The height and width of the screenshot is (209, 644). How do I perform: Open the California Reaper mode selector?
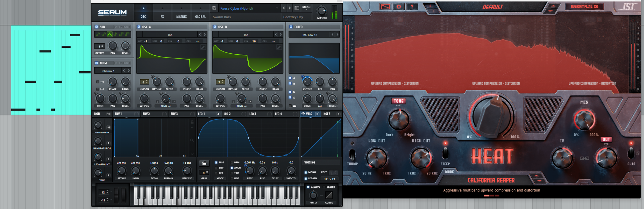[491, 180]
